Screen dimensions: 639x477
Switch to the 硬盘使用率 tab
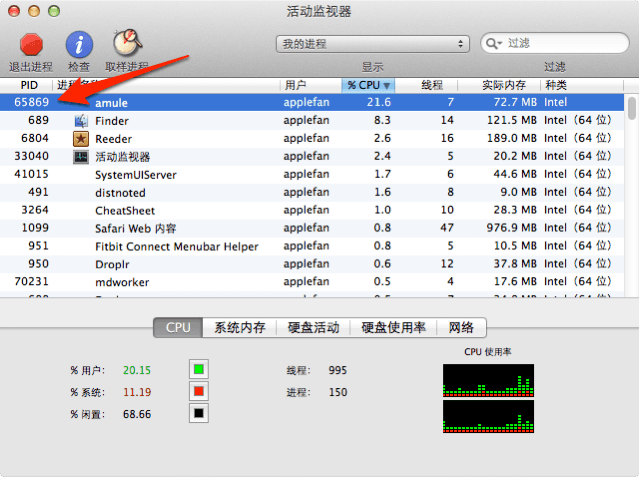(393, 327)
